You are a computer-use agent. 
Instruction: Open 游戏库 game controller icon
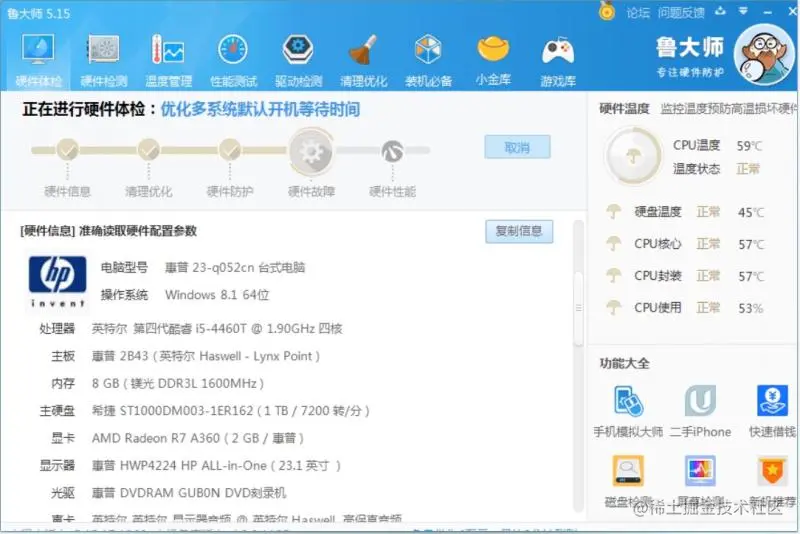558,61
